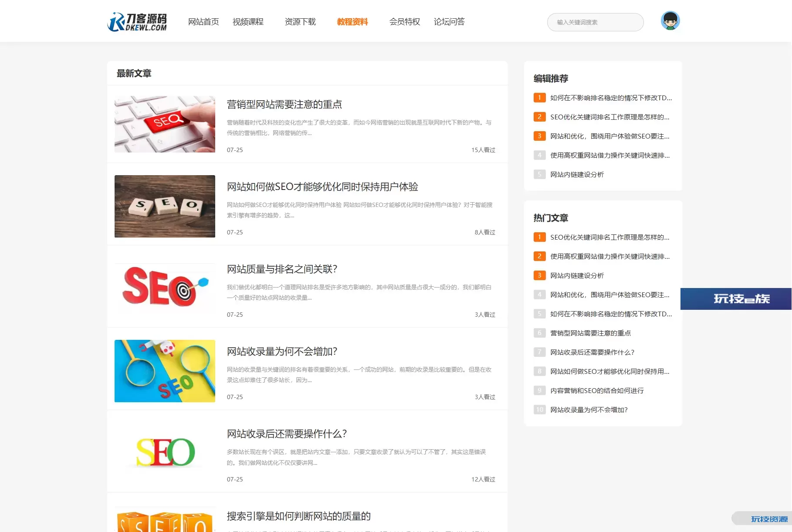Open the user avatar profile icon

[x=670, y=20]
